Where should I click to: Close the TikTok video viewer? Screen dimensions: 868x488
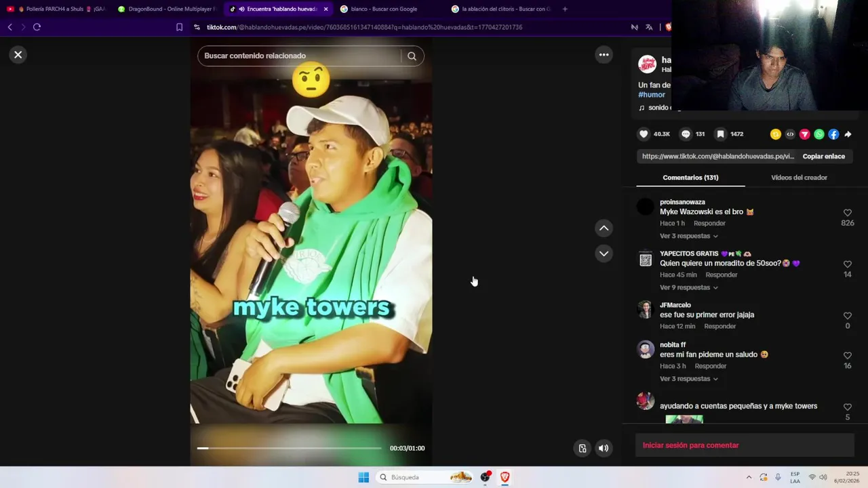coord(18,55)
